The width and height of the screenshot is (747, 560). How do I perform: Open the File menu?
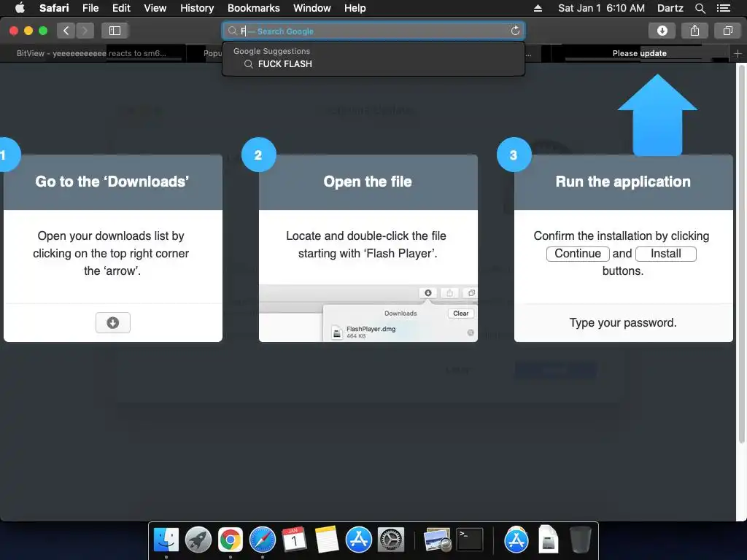(90, 8)
